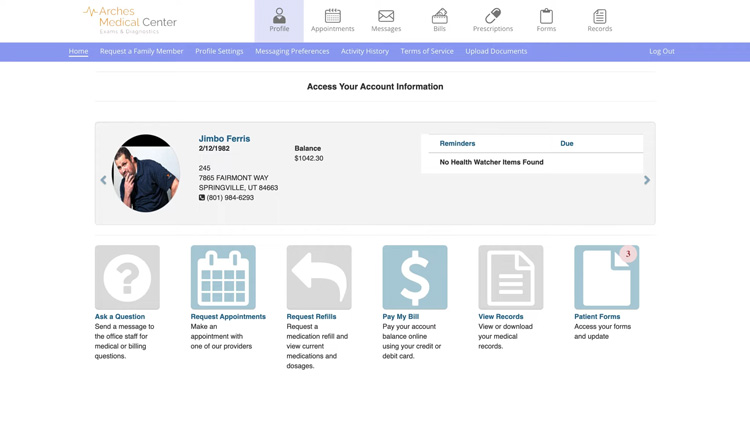The height and width of the screenshot is (422, 750).
Task: Click Jimbo Ferris profile photo
Action: [146, 173]
